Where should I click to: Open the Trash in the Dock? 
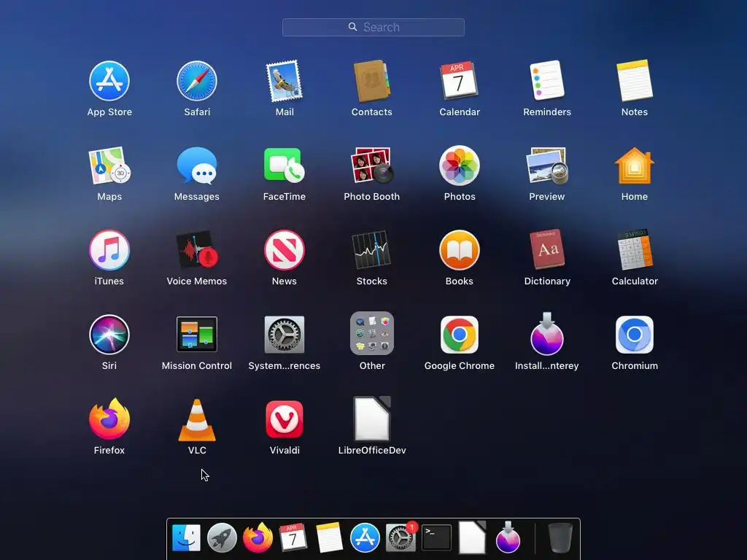[x=560, y=537]
